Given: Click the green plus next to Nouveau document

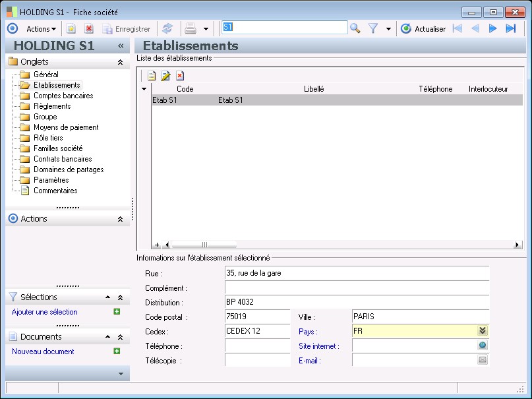Looking at the screenshot, I should [x=117, y=352].
